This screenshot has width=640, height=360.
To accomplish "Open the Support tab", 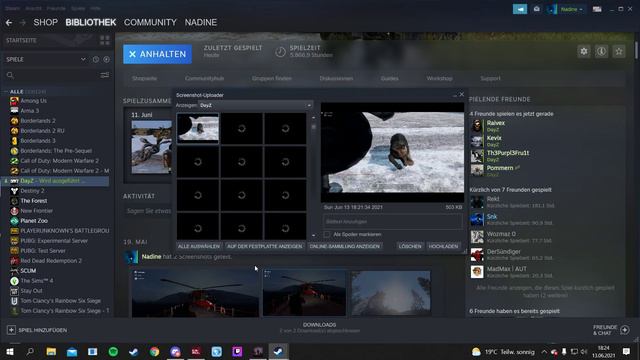I will [x=490, y=78].
